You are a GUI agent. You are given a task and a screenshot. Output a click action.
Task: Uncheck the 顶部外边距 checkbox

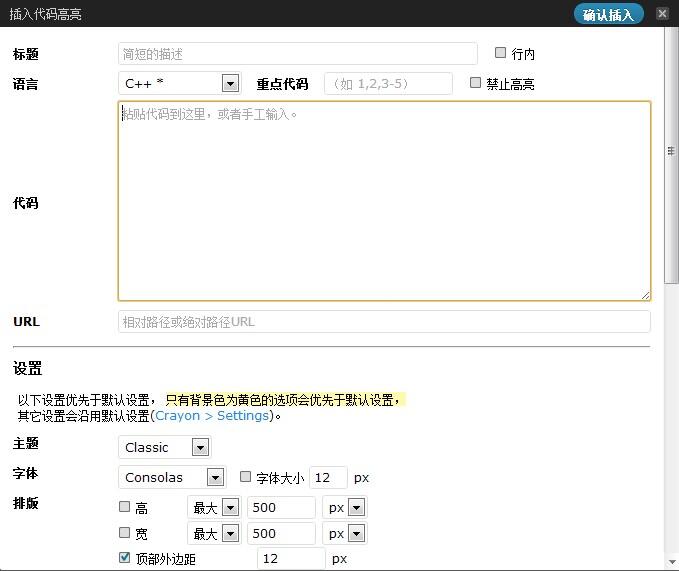124,557
